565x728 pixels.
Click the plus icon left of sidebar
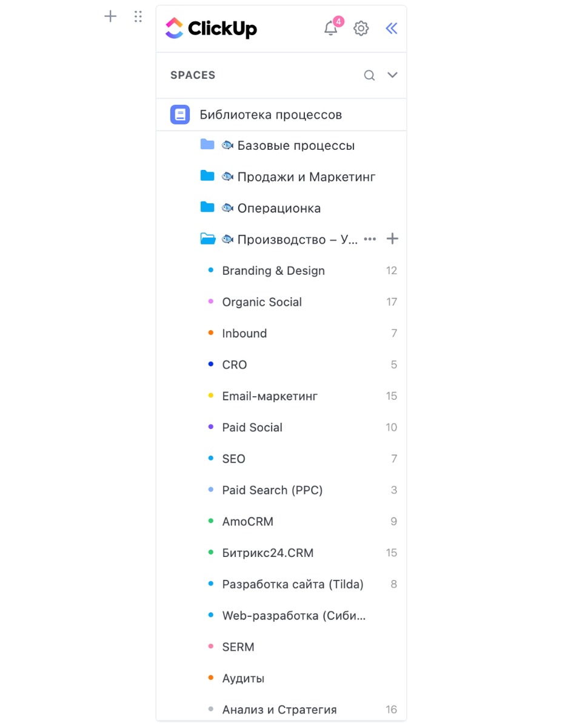[110, 16]
